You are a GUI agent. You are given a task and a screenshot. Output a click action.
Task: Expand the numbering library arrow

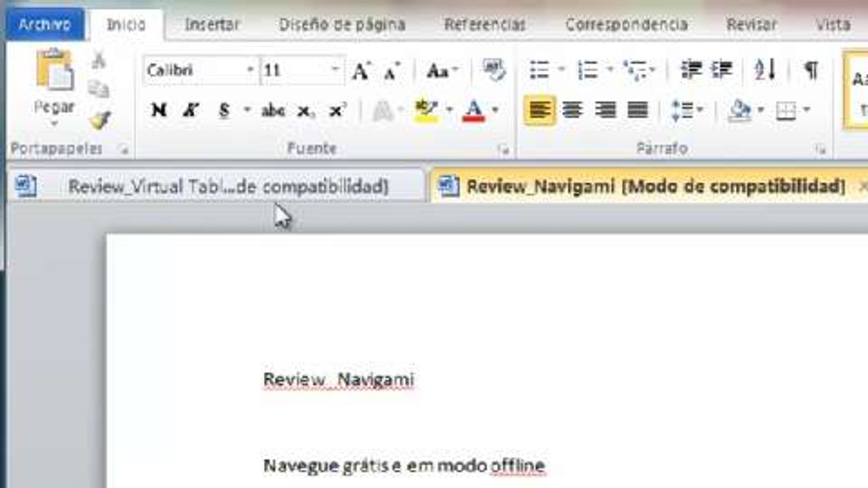tap(610, 70)
